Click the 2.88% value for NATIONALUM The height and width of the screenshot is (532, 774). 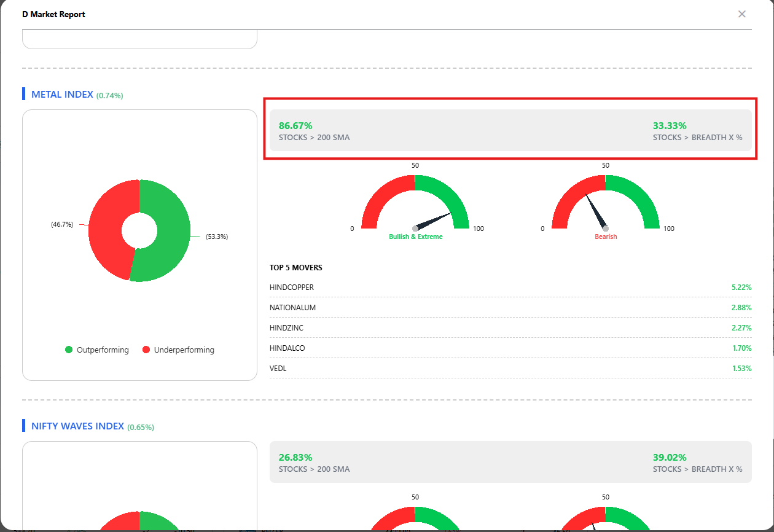[x=741, y=308]
